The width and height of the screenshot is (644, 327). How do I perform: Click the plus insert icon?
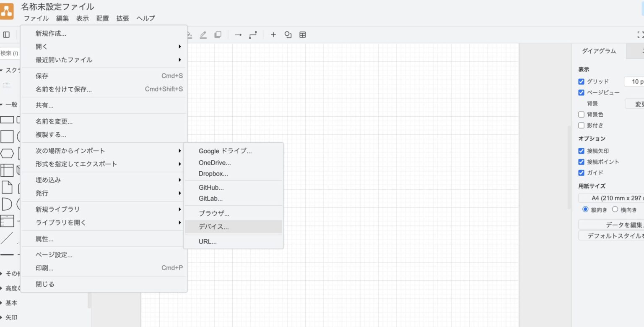click(x=273, y=35)
